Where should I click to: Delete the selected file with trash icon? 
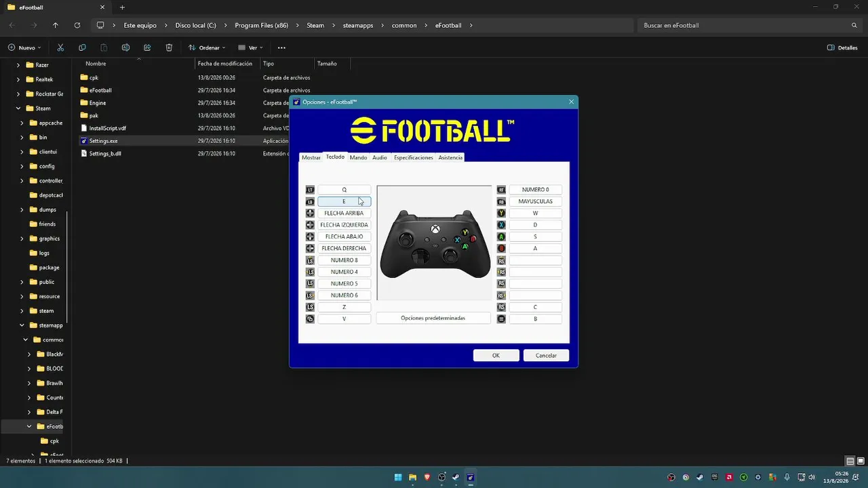click(x=169, y=47)
